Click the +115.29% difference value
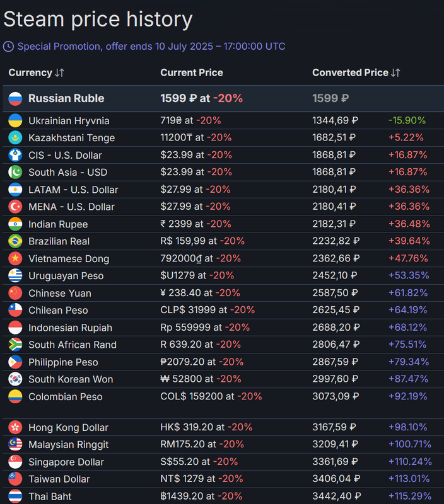Screen dimensions: 444x504 [410, 496]
